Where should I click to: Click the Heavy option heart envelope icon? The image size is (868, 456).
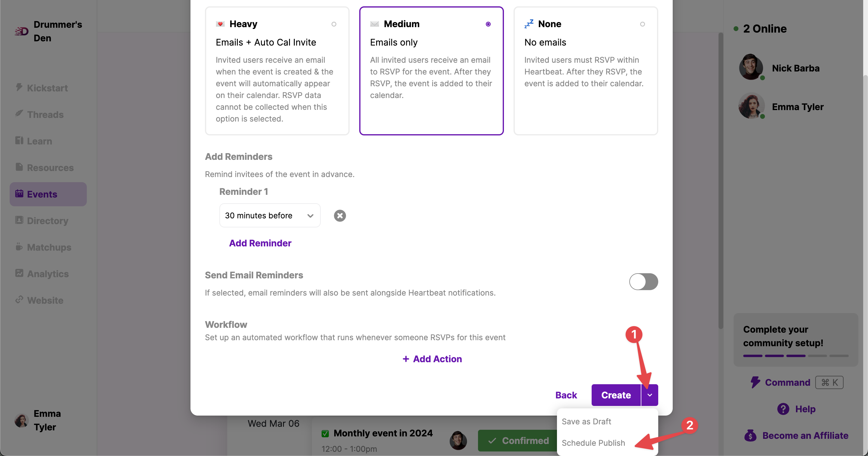point(220,24)
